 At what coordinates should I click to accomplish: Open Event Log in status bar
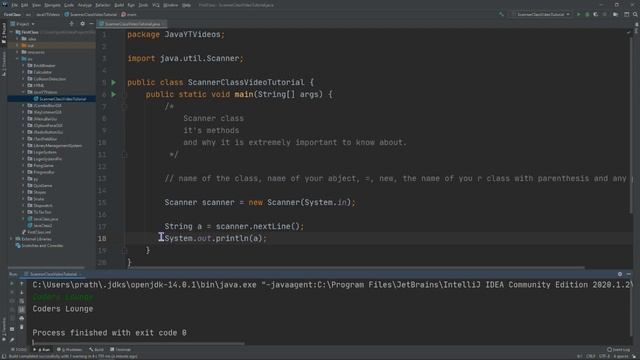tap(618, 349)
